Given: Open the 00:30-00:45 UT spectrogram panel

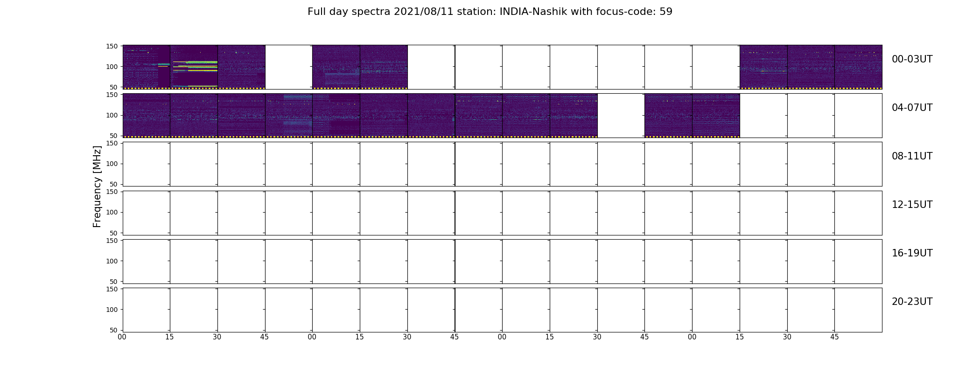Looking at the screenshot, I should pyautogui.click(x=241, y=67).
